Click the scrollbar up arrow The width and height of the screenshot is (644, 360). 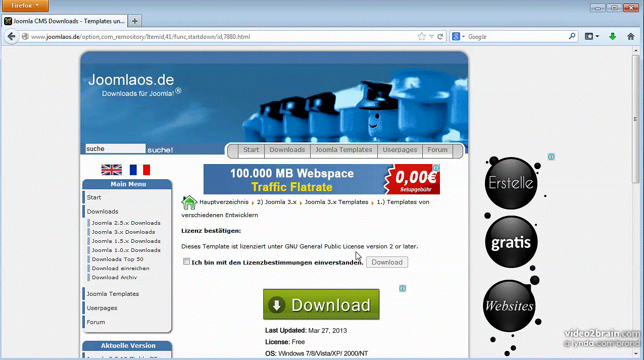click(x=636, y=50)
